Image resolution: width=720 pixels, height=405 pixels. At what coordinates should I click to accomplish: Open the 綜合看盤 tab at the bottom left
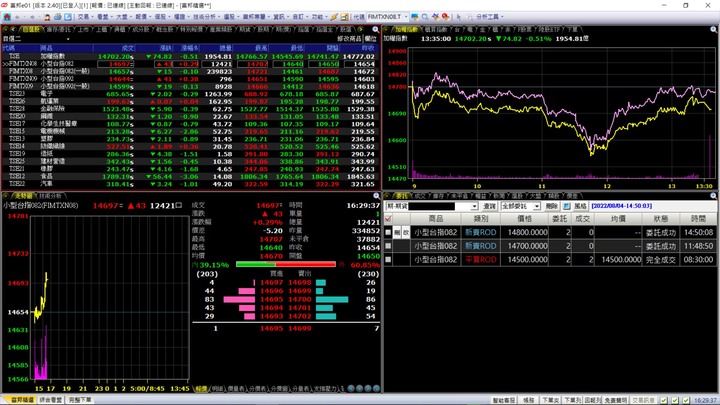pos(51,400)
